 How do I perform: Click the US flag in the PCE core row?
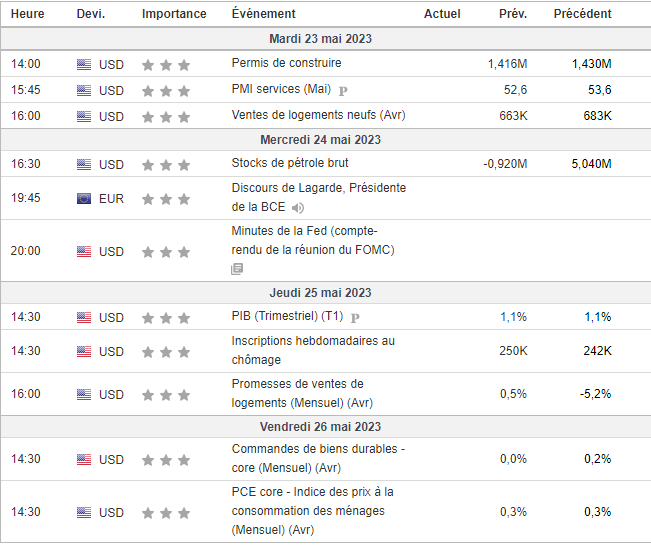pyautogui.click(x=84, y=513)
